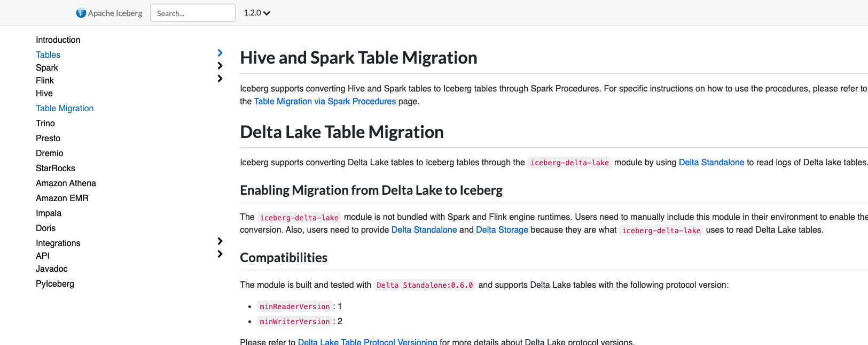The image size is (868, 345).
Task: Open the Amazon Athena page
Action: point(66,183)
